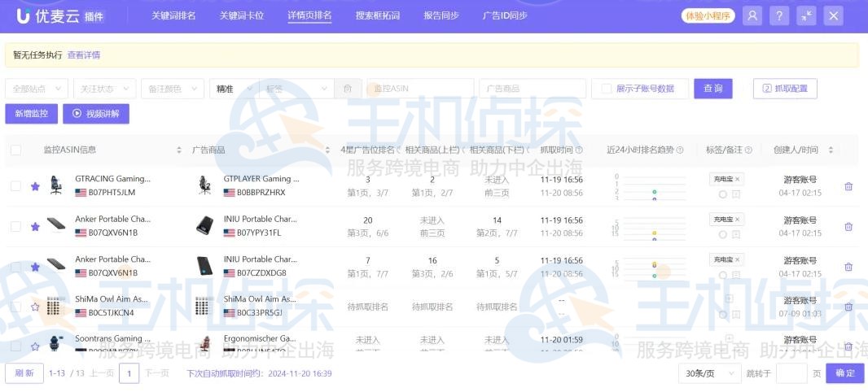Remove 充电宝 tag from GTRACING row
Screen dimensions: 868x392
[x=737, y=179]
